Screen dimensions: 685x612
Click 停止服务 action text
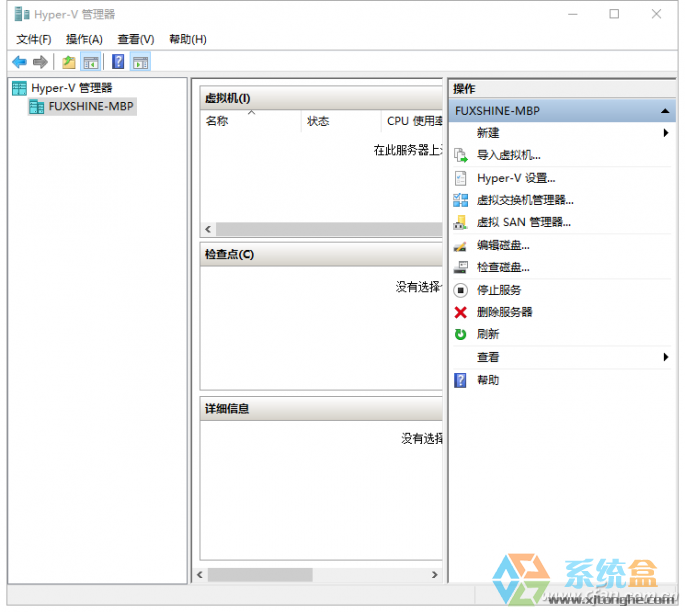[499, 290]
